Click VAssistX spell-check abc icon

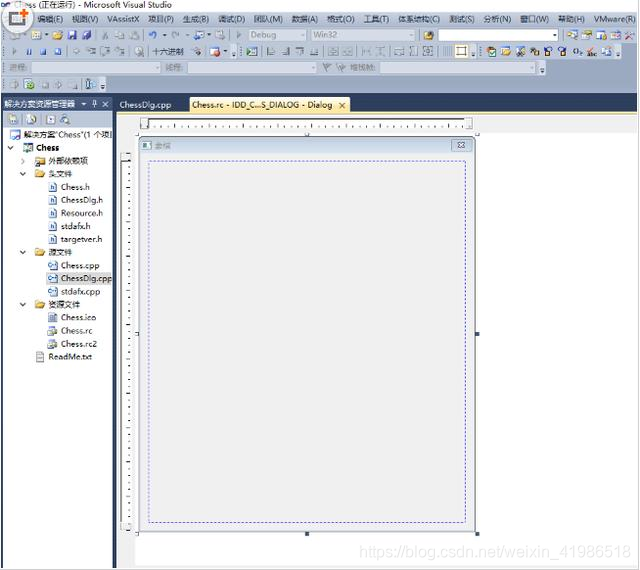(x=591, y=52)
